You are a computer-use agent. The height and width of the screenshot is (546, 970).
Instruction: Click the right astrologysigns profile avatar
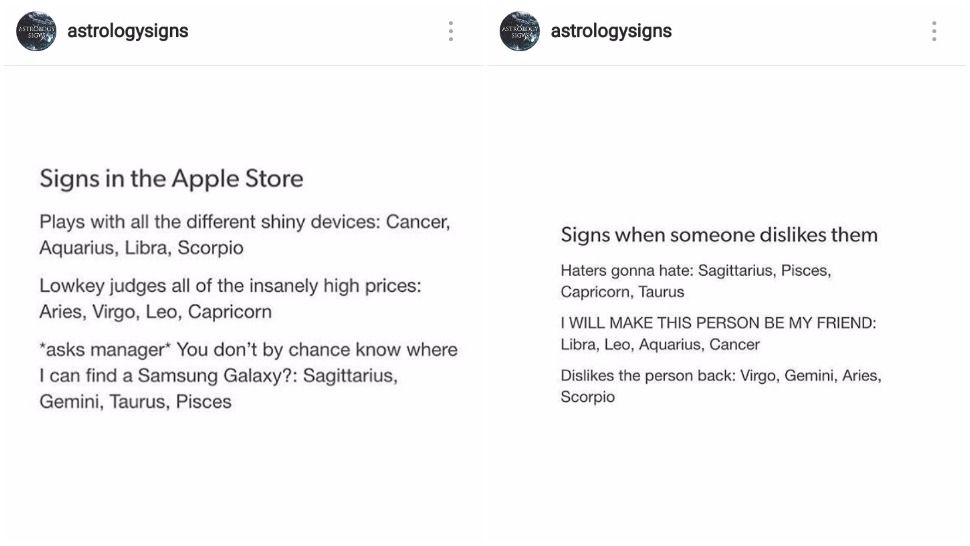(520, 31)
